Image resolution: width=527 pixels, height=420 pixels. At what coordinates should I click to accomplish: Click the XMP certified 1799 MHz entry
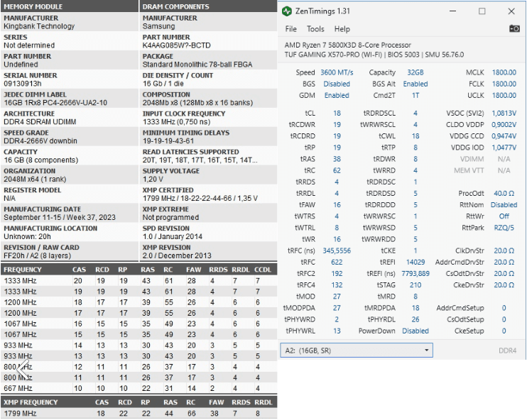(x=200, y=199)
